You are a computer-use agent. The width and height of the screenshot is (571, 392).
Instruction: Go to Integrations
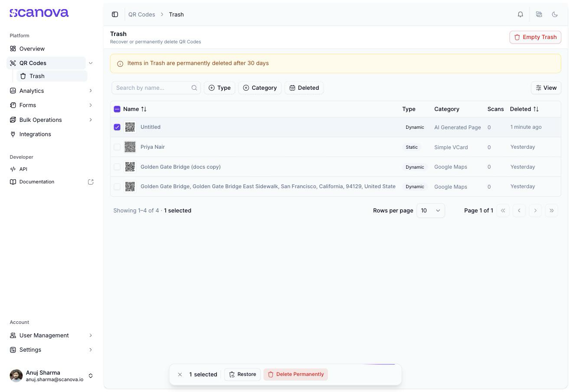coord(47,134)
